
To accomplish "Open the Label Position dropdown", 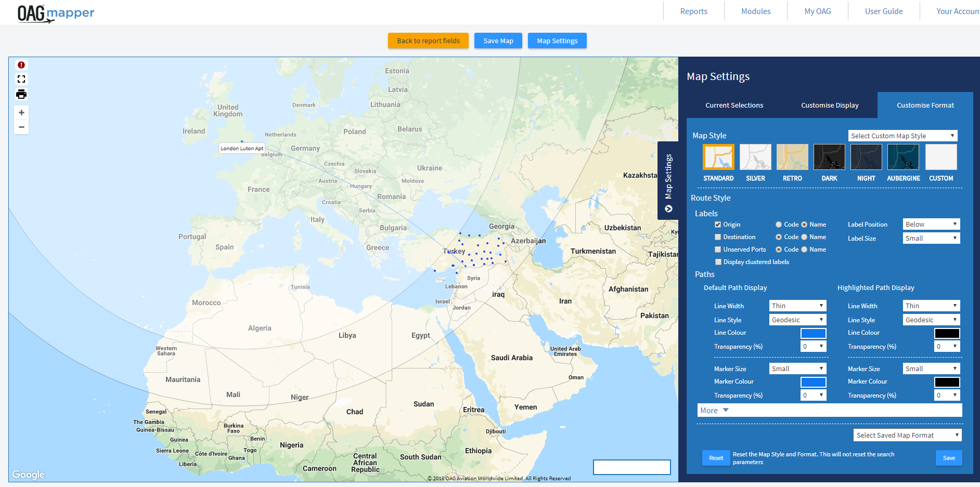I will coord(931,224).
